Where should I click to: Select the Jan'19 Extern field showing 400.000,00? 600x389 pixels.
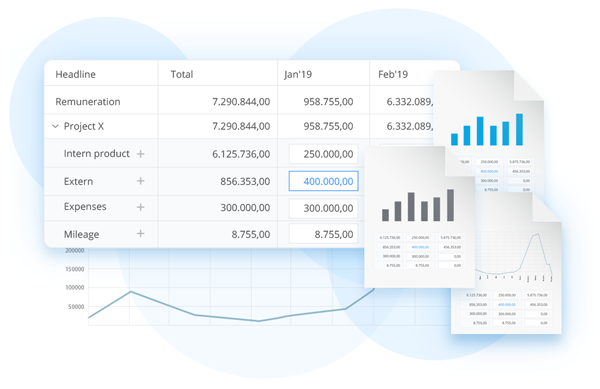(324, 181)
